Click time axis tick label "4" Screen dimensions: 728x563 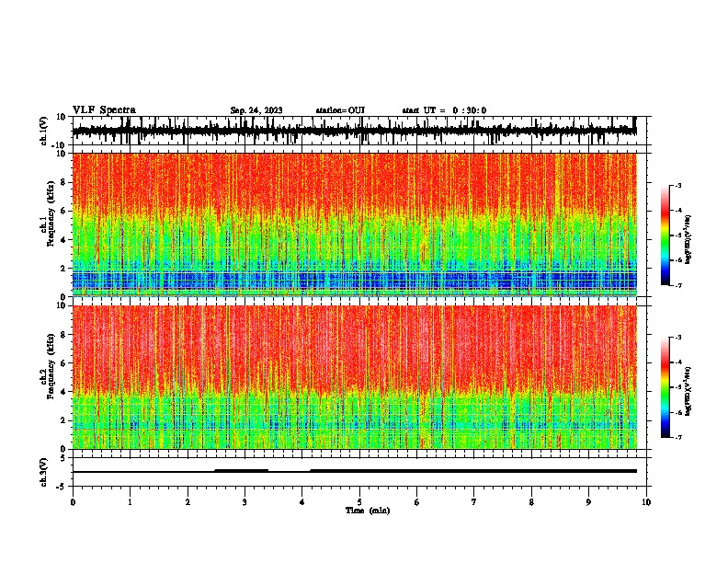(x=302, y=502)
